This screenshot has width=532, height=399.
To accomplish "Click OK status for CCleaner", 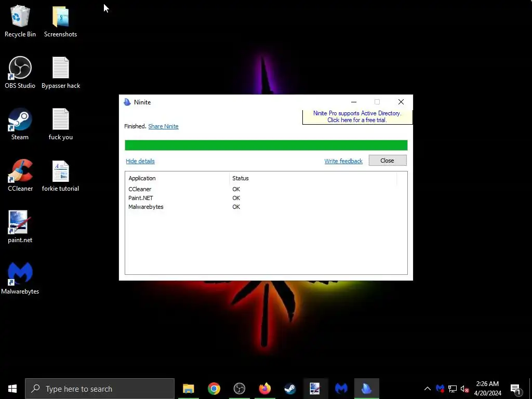I will 236,189.
